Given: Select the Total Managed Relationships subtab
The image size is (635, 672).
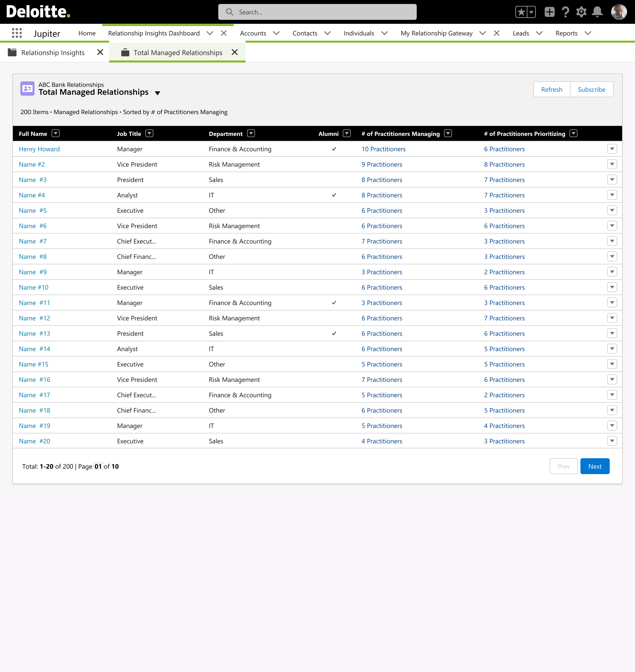Looking at the screenshot, I should pyautogui.click(x=178, y=53).
